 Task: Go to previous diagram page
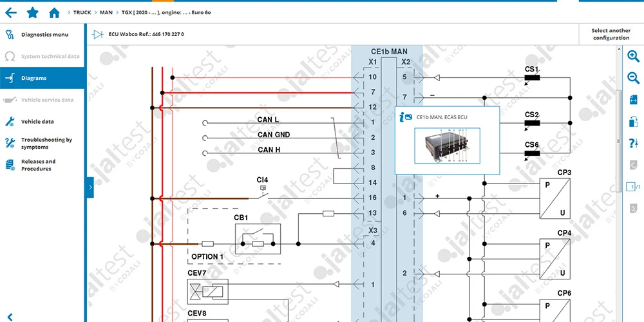(633, 165)
